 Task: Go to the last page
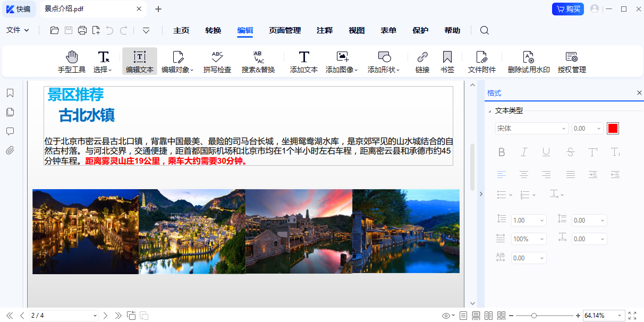click(118, 316)
